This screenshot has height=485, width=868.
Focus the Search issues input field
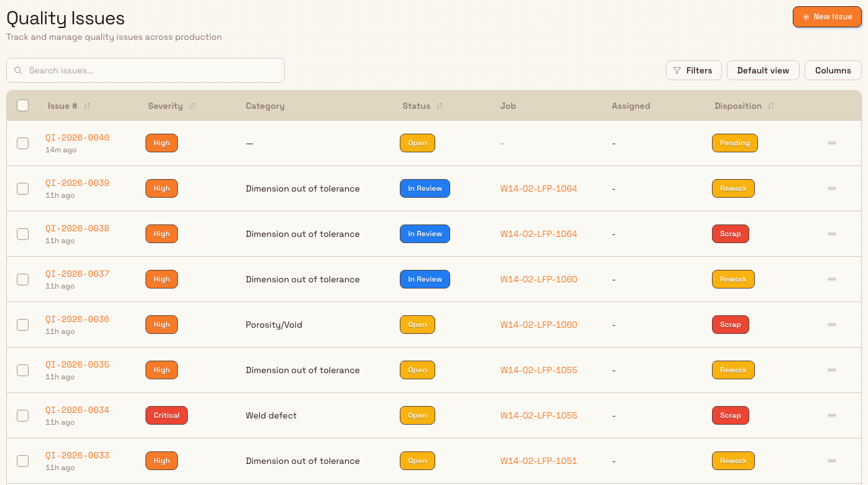(x=145, y=70)
